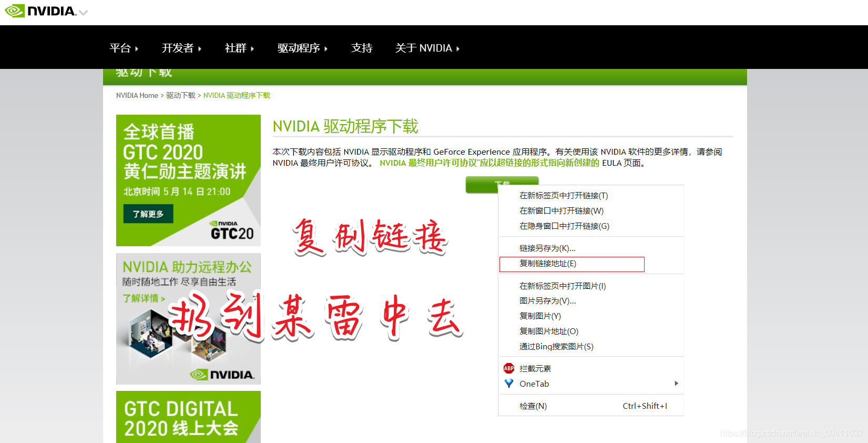Go to the 支持 page
Viewport: 868px width, 443px height.
(362, 48)
